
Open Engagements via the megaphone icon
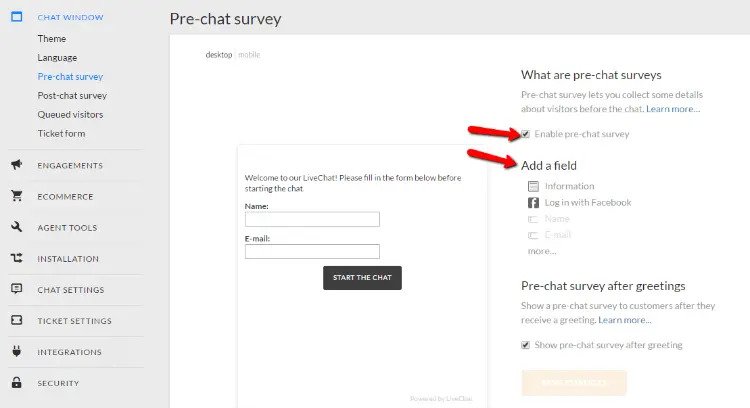click(17, 165)
